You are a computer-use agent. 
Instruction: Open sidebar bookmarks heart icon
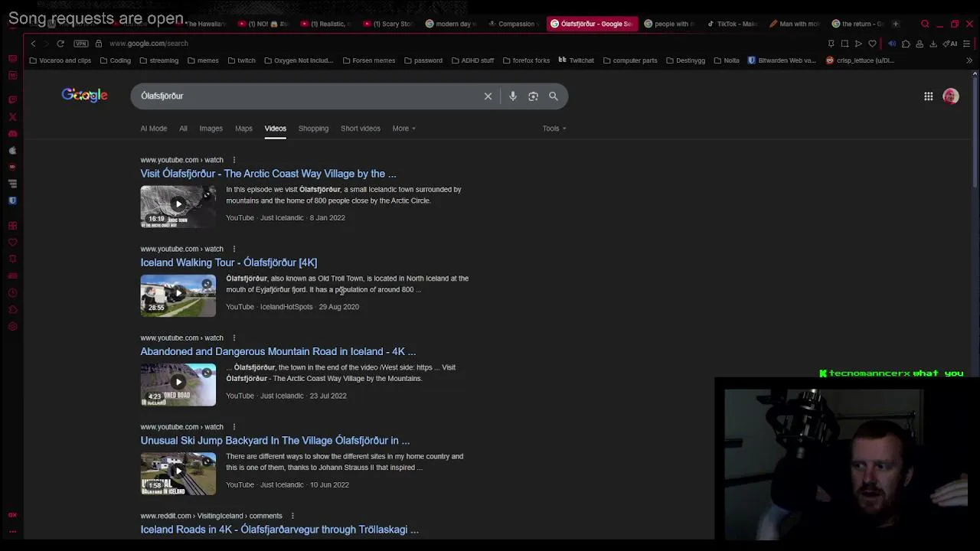click(x=12, y=243)
